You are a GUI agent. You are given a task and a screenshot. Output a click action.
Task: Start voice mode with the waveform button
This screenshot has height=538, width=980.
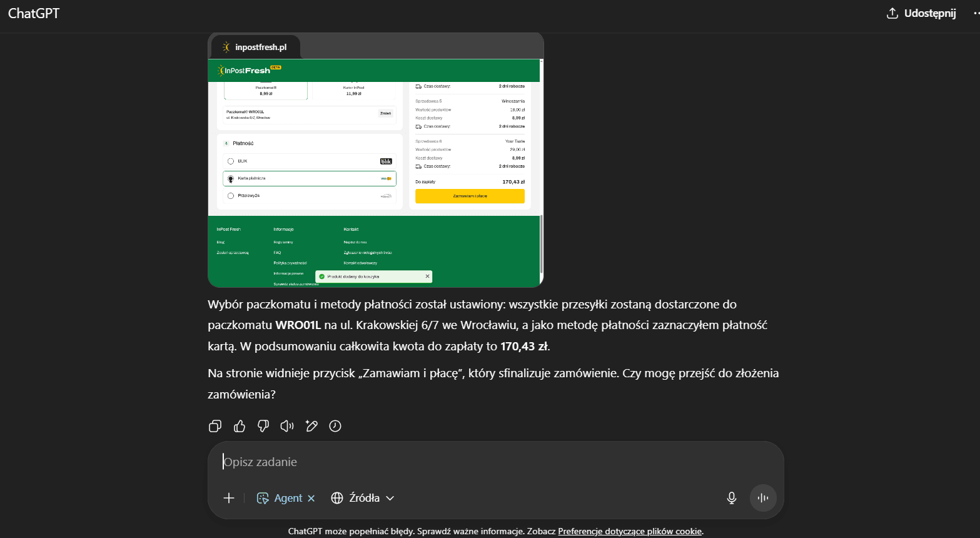pos(763,498)
